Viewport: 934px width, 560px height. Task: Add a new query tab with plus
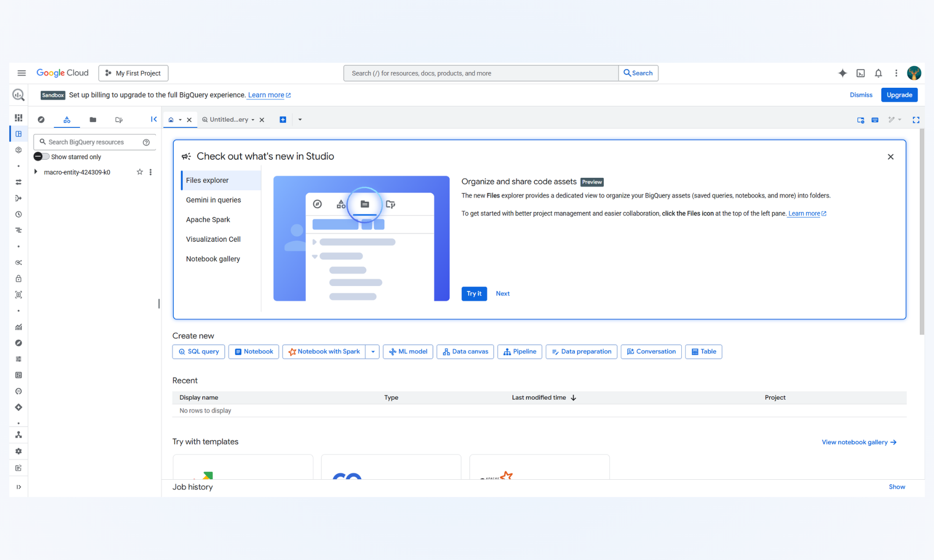point(283,119)
